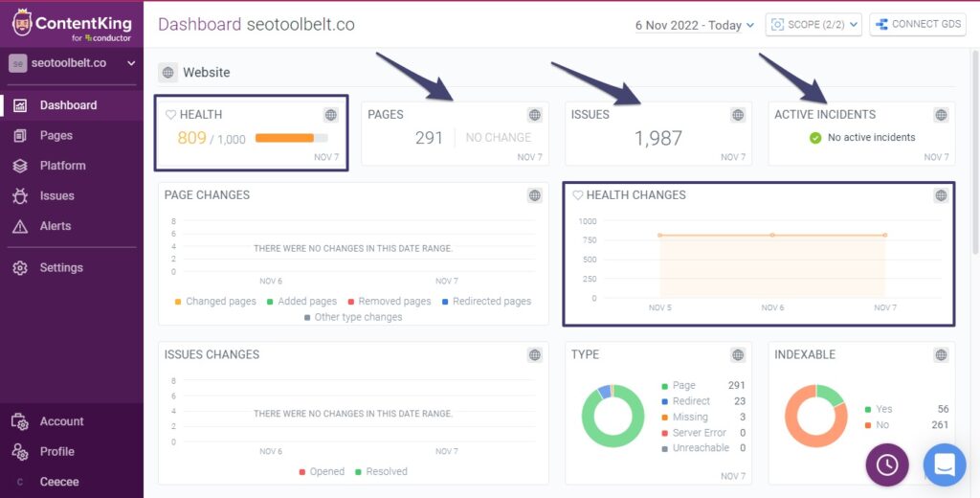Open Alerts in sidebar menu

click(72, 226)
